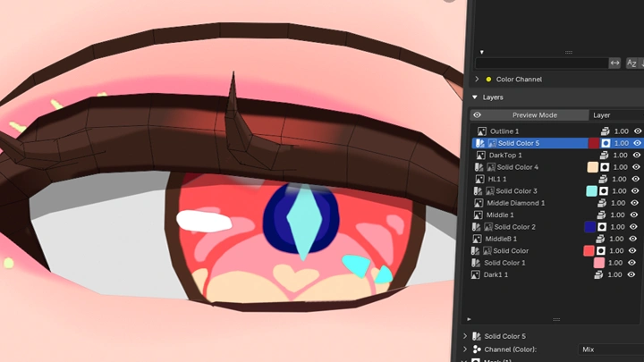
Task: Select the Solid Color 1 layer
Action: coord(504,263)
